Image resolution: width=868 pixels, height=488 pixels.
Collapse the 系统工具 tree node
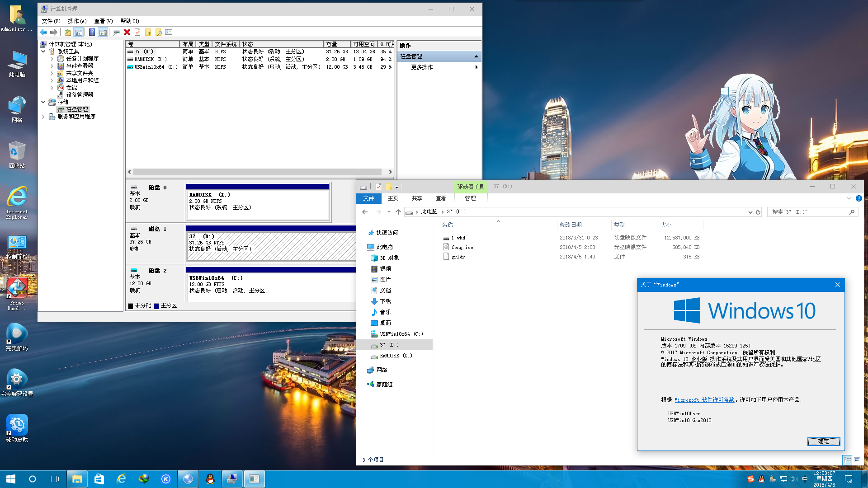43,52
